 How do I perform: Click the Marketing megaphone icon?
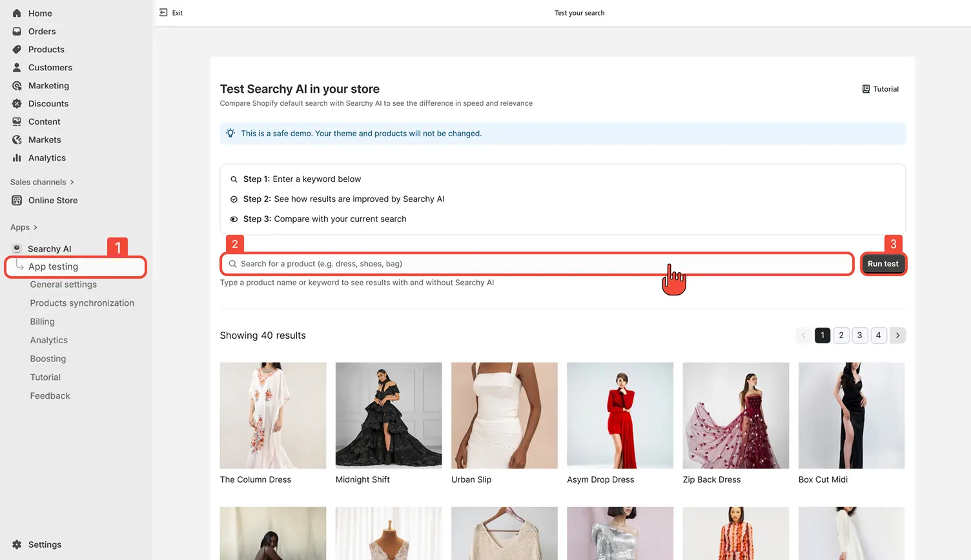[15, 85]
